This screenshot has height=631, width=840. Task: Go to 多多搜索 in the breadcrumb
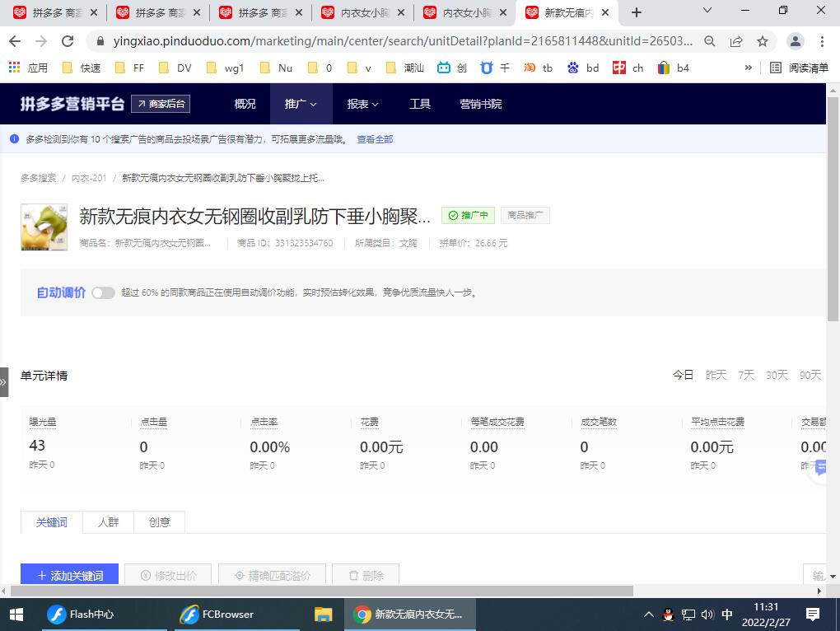(39, 178)
